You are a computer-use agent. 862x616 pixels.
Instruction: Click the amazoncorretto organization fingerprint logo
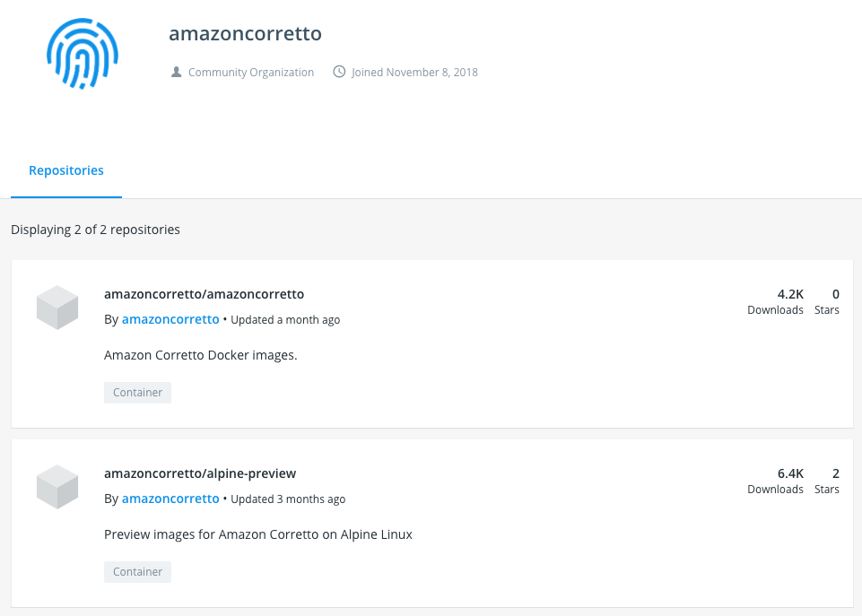tap(83, 54)
